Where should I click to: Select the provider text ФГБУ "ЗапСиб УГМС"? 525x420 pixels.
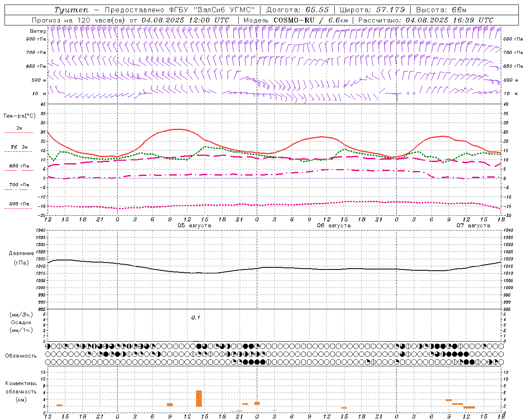tap(212, 10)
